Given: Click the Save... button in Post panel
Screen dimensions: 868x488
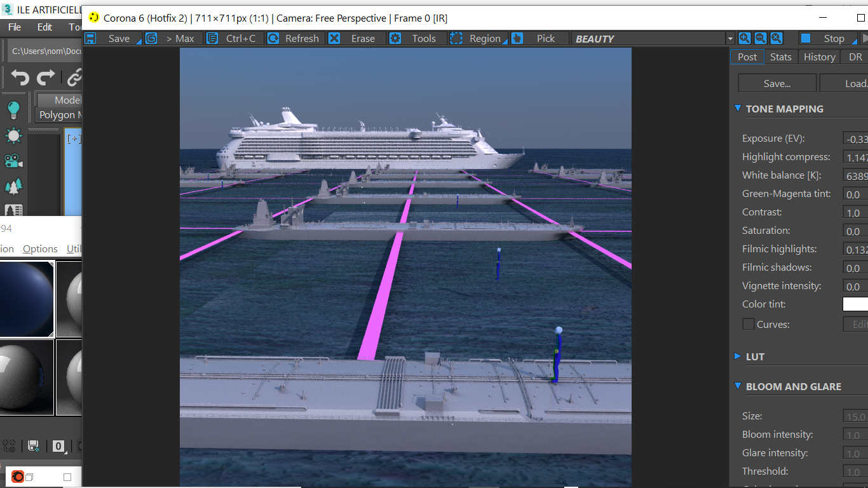Looking at the screenshot, I should (776, 83).
